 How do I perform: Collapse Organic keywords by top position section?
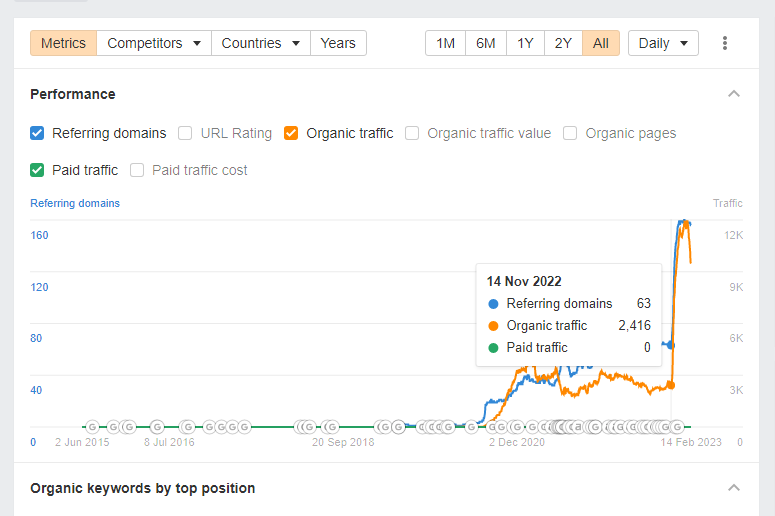click(733, 488)
